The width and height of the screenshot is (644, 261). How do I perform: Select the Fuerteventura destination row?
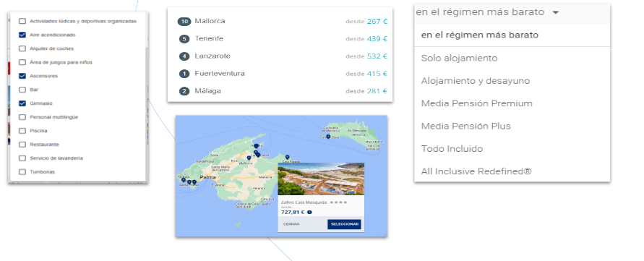click(x=280, y=74)
